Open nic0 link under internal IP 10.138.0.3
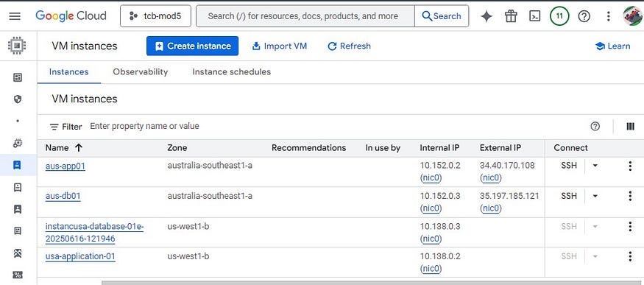 pyautogui.click(x=431, y=239)
